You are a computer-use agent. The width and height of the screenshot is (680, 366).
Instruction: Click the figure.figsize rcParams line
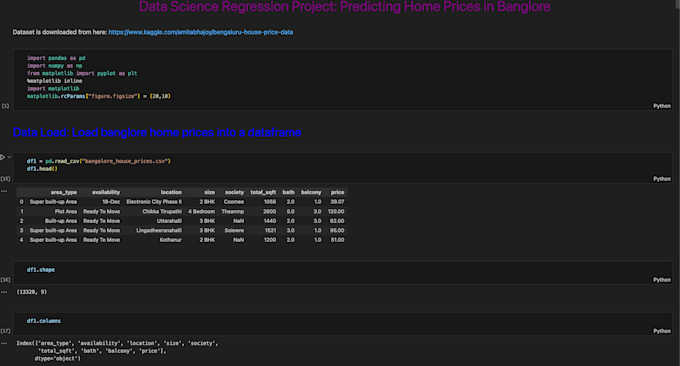pyautogui.click(x=99, y=96)
